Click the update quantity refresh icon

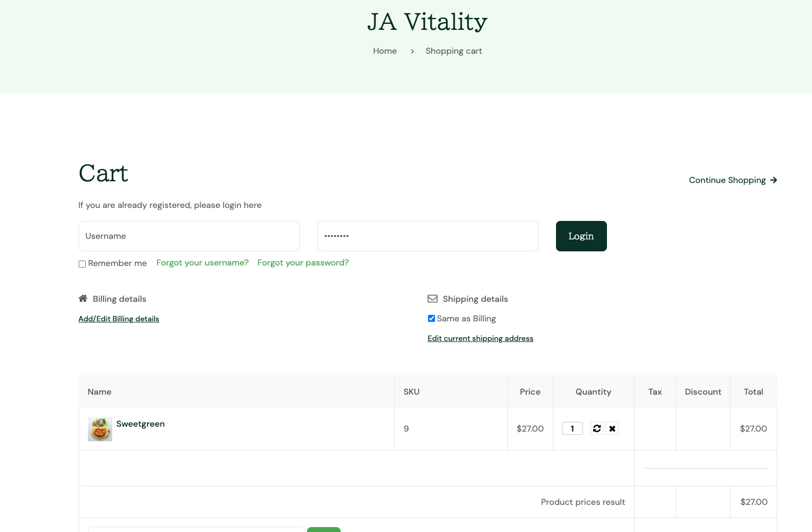pyautogui.click(x=597, y=428)
